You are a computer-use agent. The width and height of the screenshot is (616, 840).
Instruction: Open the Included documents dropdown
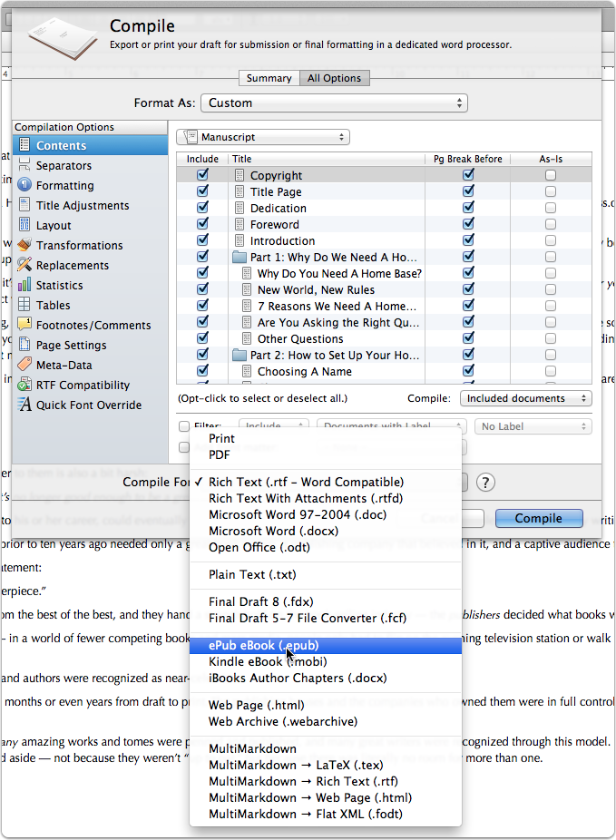tap(526, 398)
